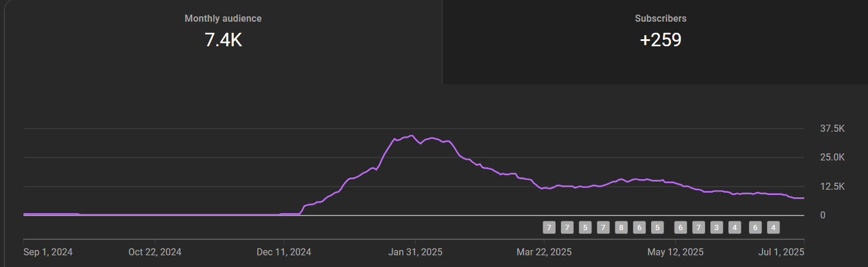Click the final 4 marker nearest Jul 1, 2025
The width and height of the screenshot is (868, 267).
[x=773, y=228]
